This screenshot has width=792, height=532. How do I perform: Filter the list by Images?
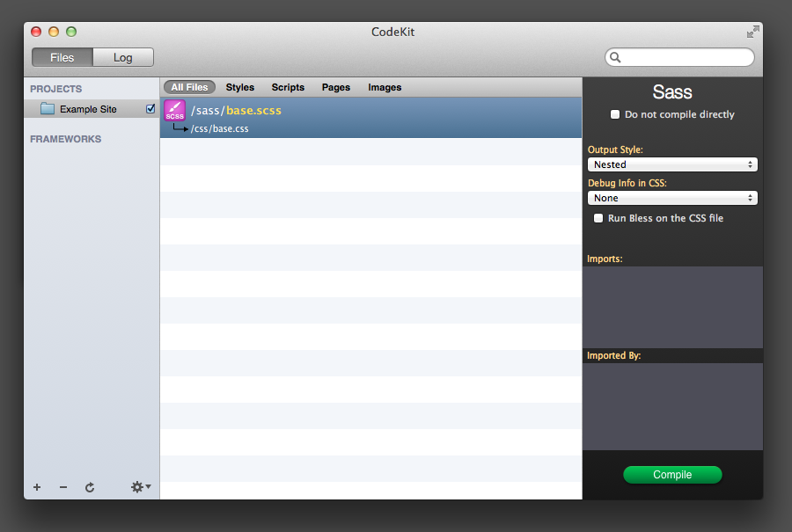[x=385, y=87]
